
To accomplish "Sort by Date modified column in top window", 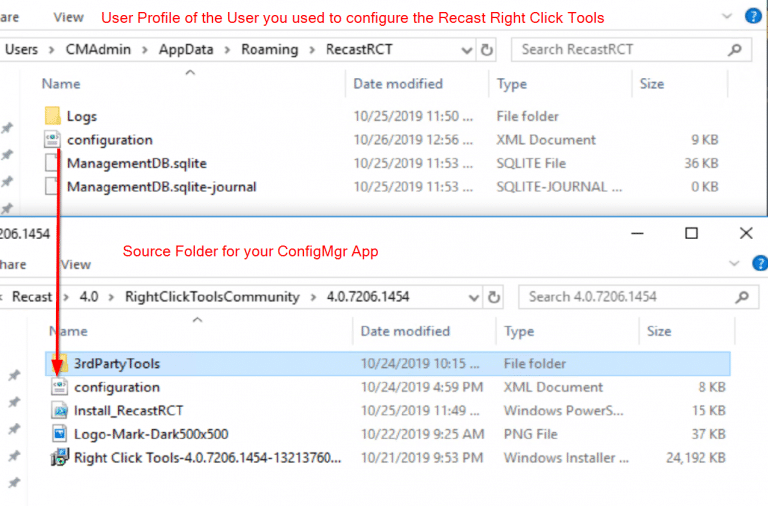I will click(x=398, y=84).
